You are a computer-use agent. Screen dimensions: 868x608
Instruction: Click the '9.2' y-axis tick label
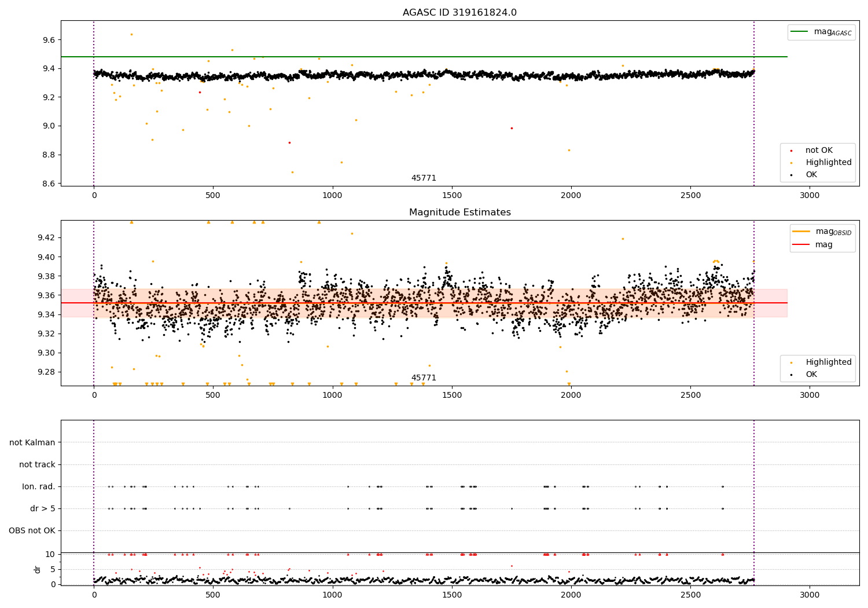pyautogui.click(x=49, y=97)
